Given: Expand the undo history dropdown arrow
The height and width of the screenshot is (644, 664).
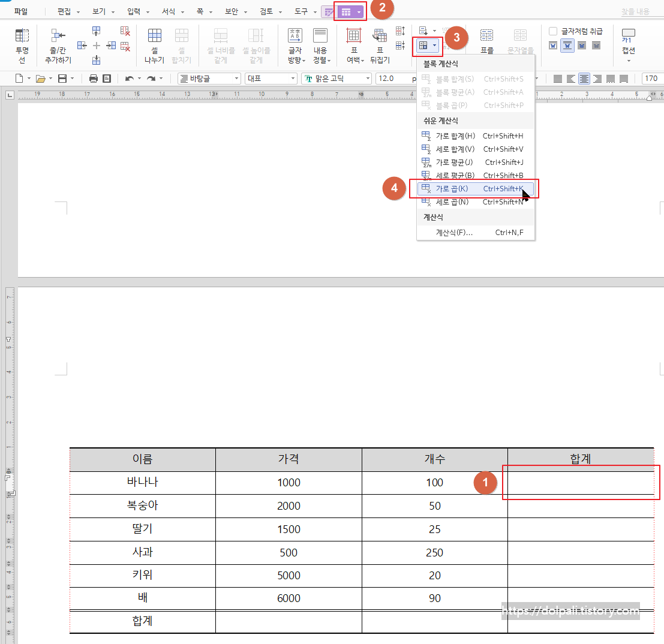Looking at the screenshot, I should (139, 79).
